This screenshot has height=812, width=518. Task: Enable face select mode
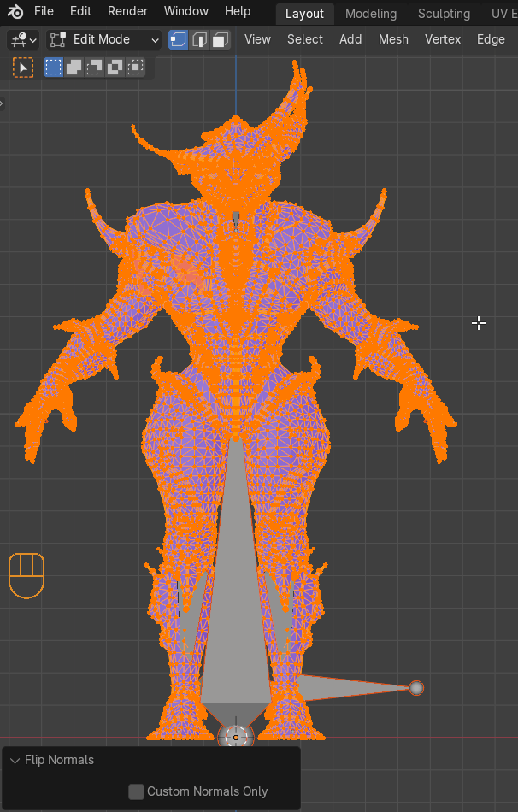[x=221, y=40]
